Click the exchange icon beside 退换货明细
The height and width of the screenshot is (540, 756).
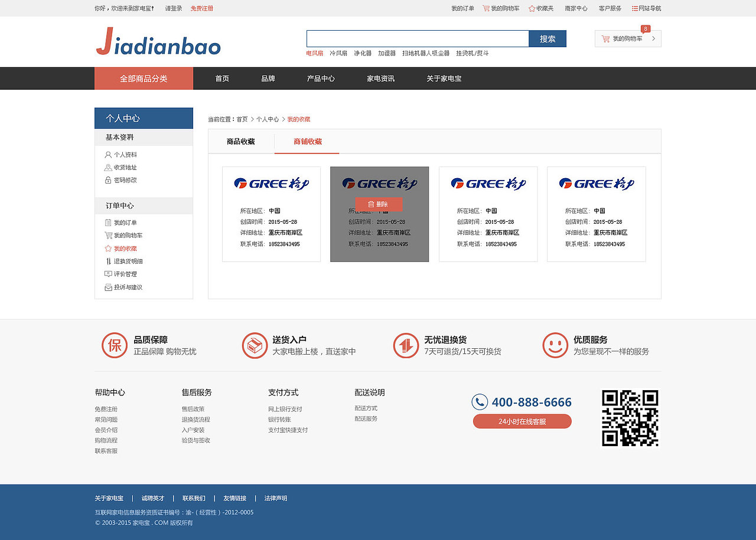coord(108,261)
